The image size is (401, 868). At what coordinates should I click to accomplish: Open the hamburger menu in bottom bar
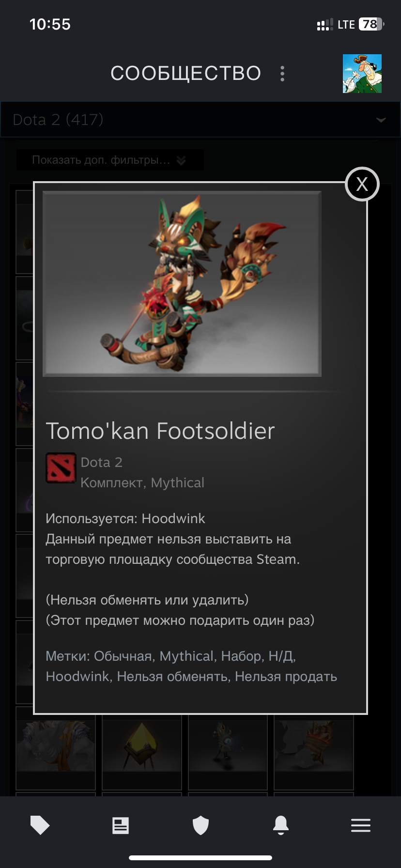(361, 825)
